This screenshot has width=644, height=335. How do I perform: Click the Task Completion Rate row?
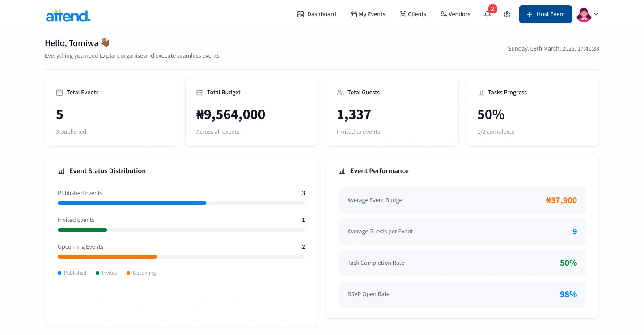point(462,263)
